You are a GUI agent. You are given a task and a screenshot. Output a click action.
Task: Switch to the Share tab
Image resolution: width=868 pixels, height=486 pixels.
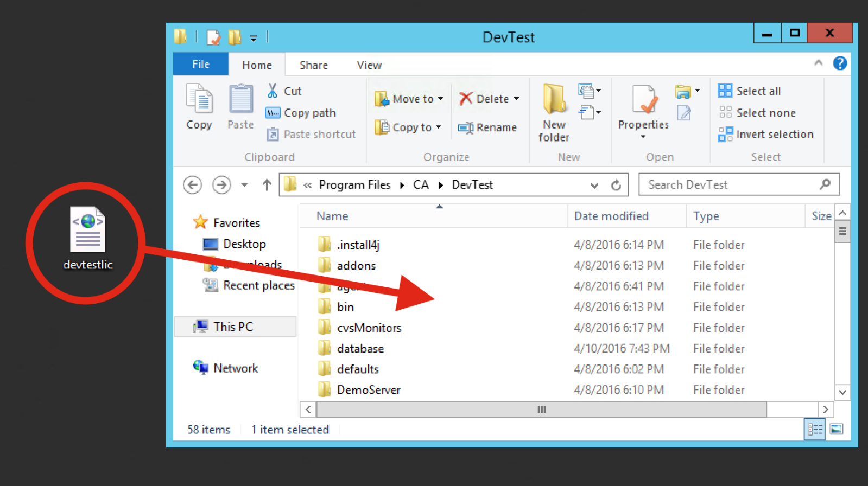(x=314, y=65)
